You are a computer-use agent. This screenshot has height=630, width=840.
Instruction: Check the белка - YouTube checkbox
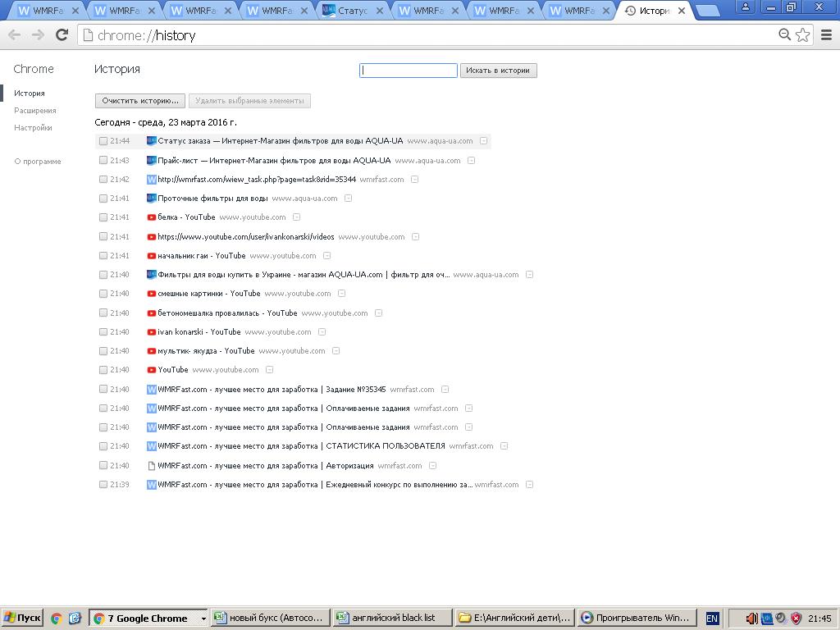click(103, 217)
